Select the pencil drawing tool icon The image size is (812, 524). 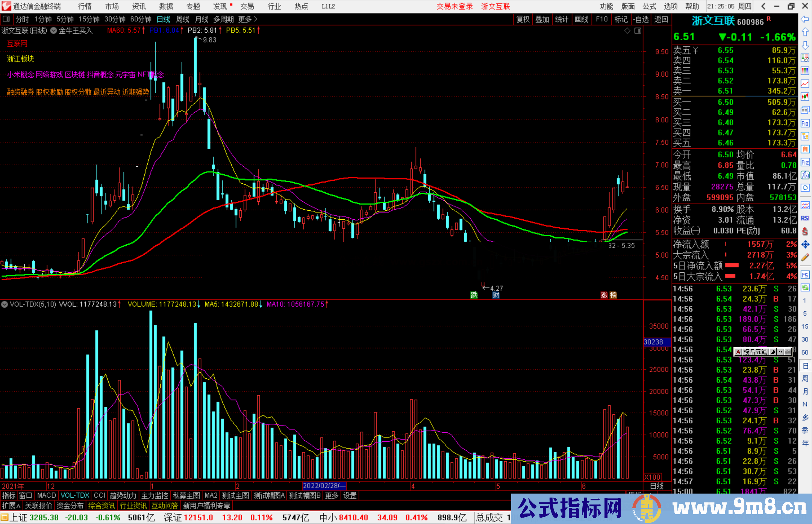805,257
